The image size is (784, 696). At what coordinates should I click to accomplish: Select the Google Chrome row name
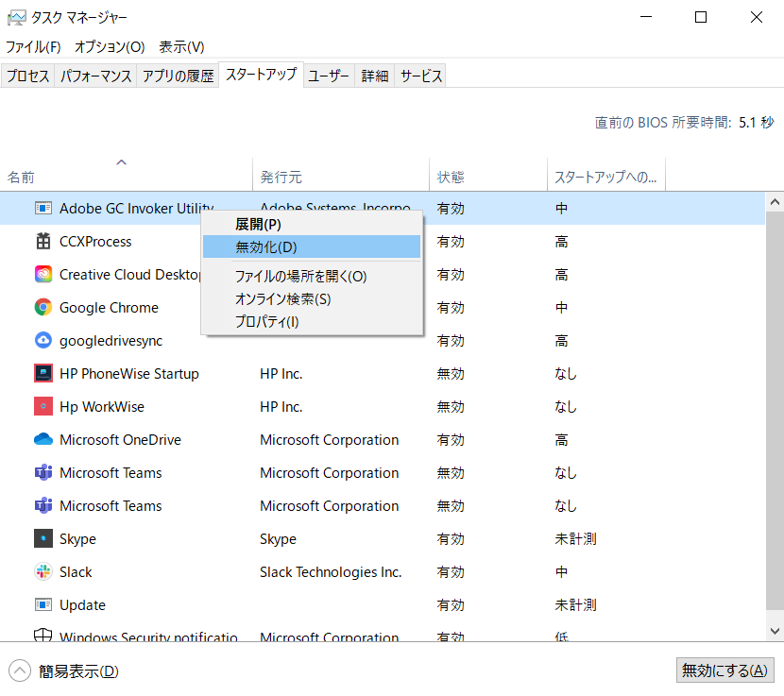[x=109, y=308]
